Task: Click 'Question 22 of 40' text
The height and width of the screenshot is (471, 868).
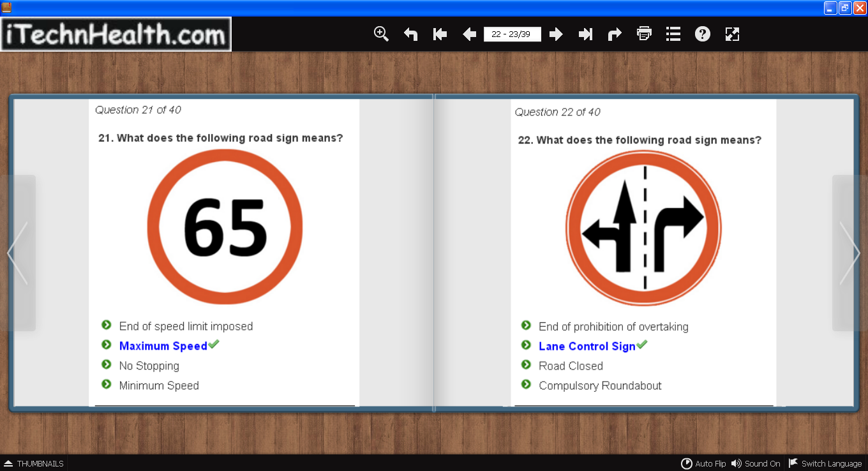Action: click(557, 112)
